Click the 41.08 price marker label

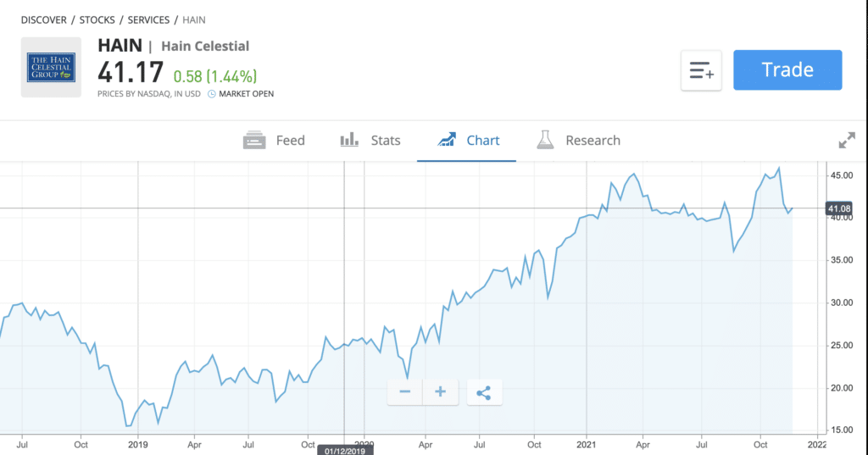(838, 208)
